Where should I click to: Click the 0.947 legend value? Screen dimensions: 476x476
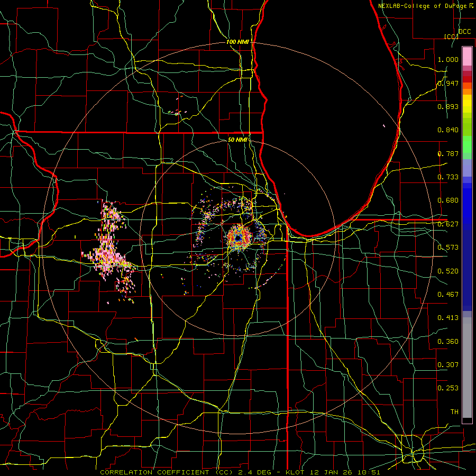448,83
